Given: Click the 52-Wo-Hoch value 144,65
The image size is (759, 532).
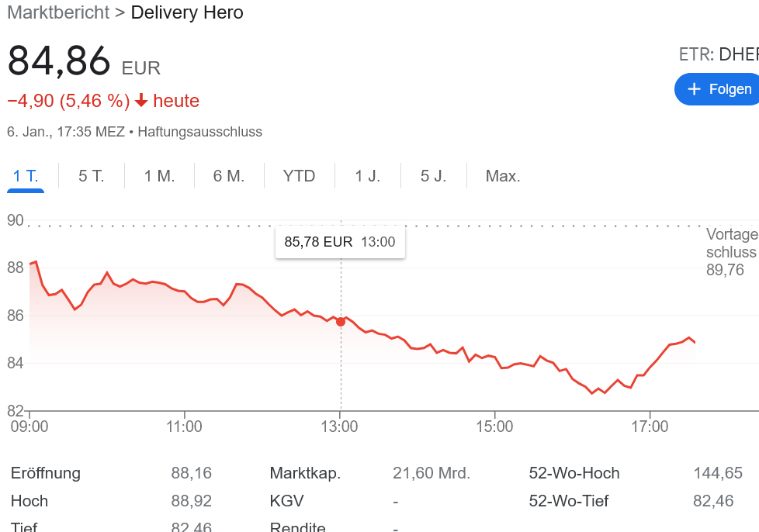Looking at the screenshot, I should tap(717, 473).
